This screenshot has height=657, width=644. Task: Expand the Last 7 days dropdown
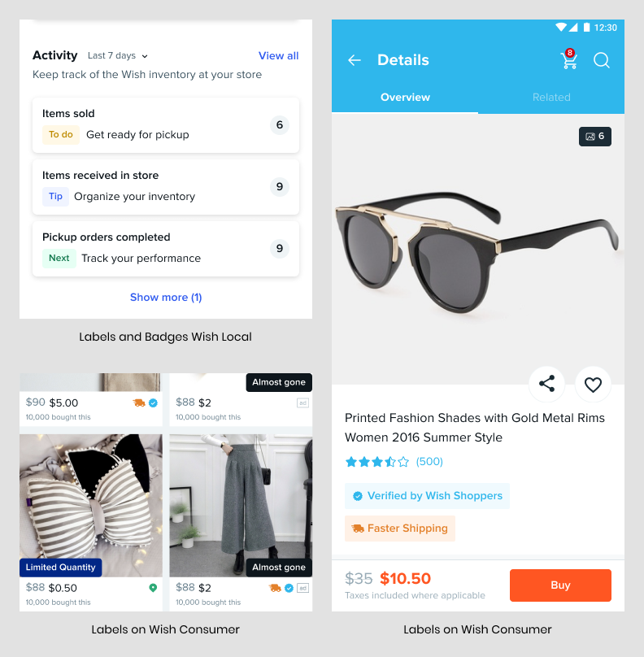coord(117,56)
